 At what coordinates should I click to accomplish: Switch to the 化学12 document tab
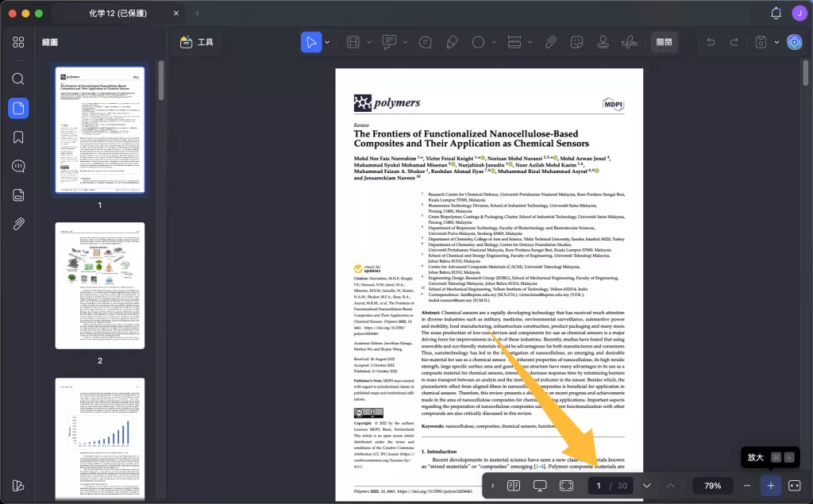[x=118, y=13]
